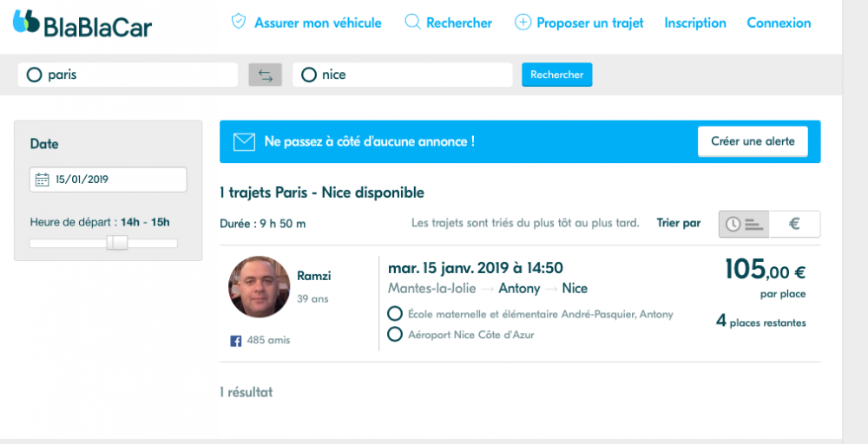Click the destination field containing nice

[x=404, y=75]
